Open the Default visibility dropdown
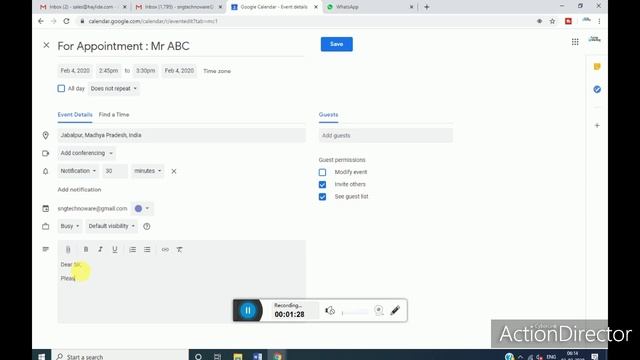This screenshot has height=360, width=640. pos(111,226)
